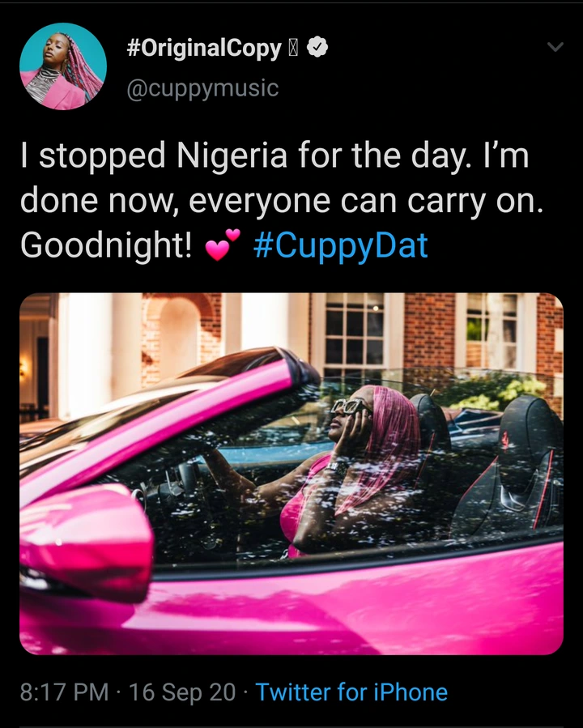
Task: Click the two hearts emoji
Action: [223, 245]
